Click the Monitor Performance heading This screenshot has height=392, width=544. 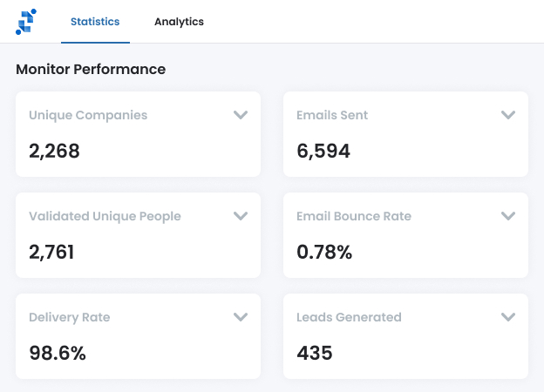click(x=91, y=69)
